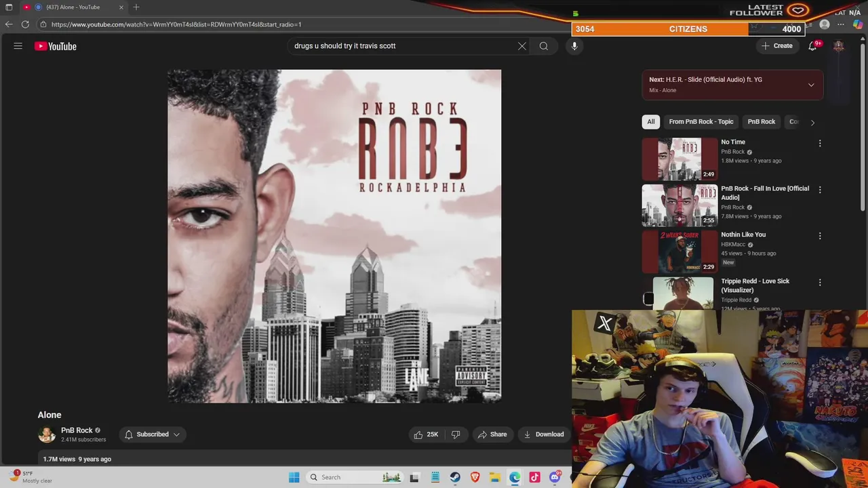Go back with the browser back arrow
The image size is (868, 488).
click(9, 24)
